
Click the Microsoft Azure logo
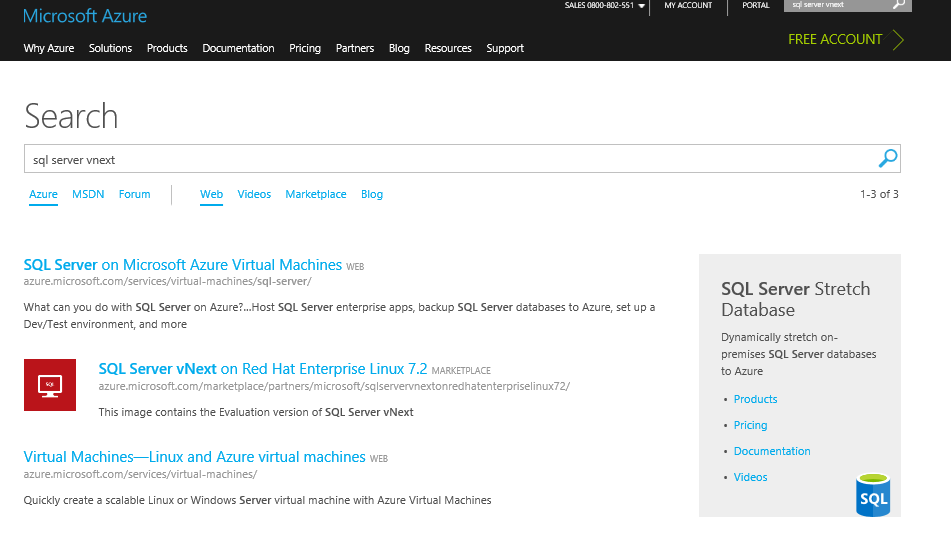click(85, 16)
